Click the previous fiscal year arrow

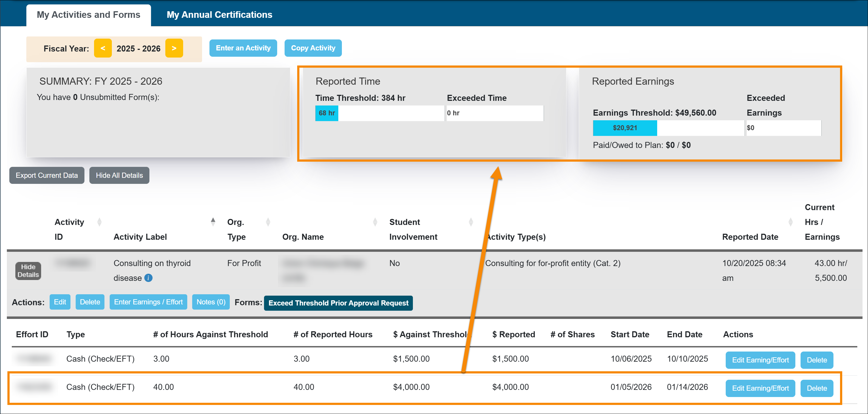click(103, 48)
